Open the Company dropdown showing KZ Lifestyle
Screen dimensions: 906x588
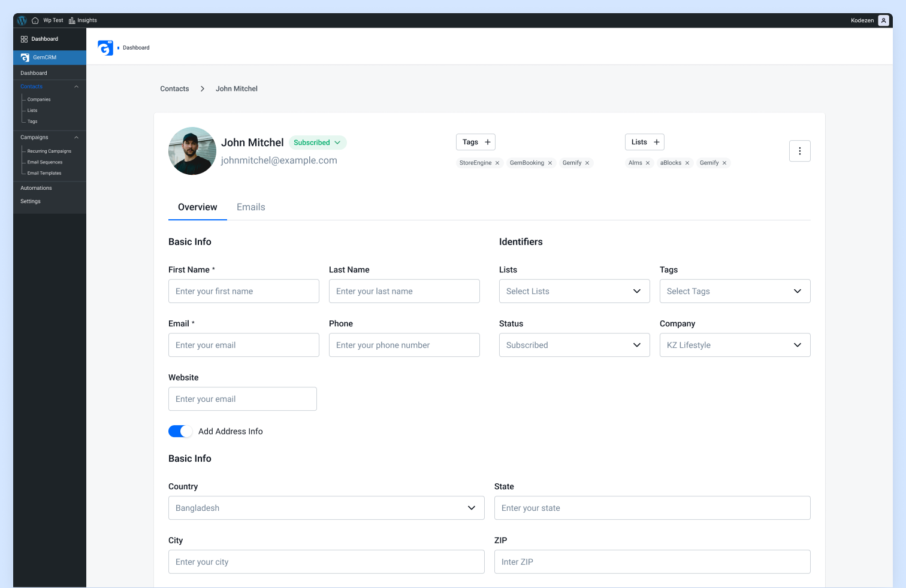tap(735, 345)
